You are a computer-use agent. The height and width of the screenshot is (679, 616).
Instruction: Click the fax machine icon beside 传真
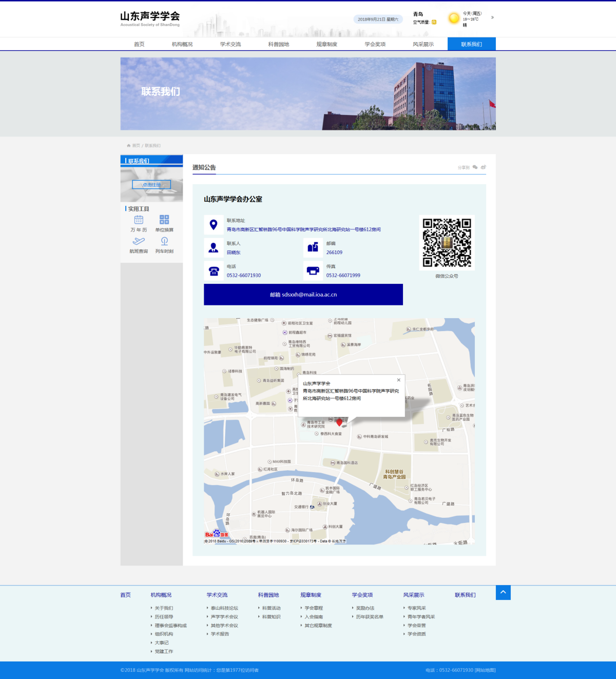(x=313, y=271)
